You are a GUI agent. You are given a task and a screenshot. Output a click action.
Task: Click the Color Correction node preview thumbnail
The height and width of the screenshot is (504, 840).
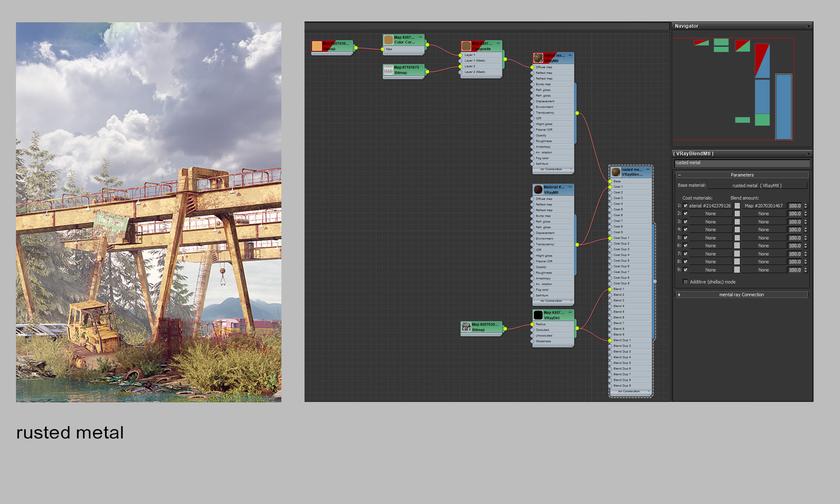388,39
